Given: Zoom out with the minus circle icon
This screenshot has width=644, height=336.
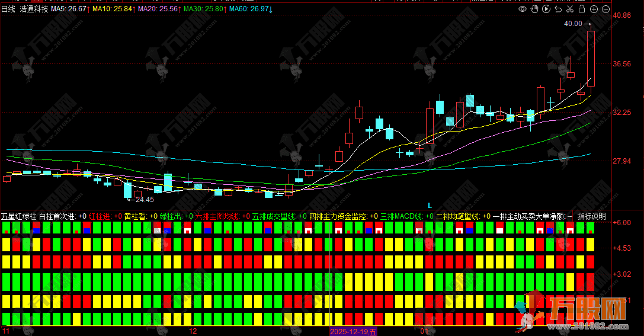Looking at the screenshot, I should (x=605, y=9).
